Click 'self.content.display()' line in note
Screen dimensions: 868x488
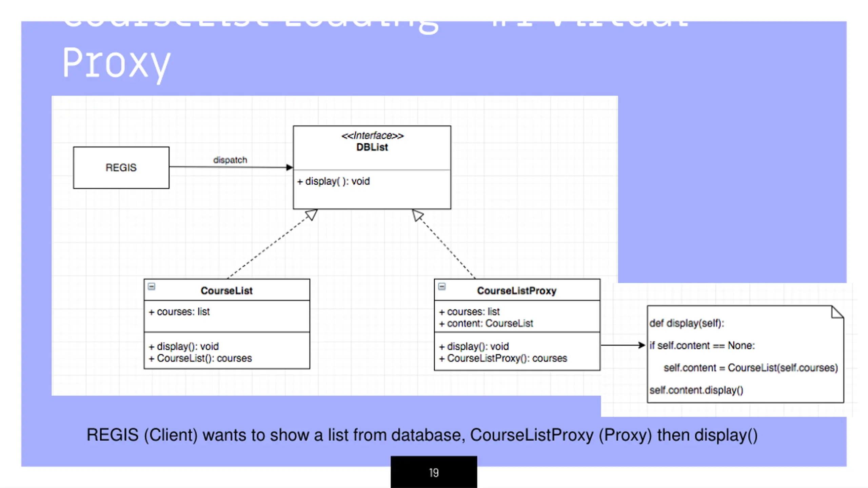[x=696, y=390]
